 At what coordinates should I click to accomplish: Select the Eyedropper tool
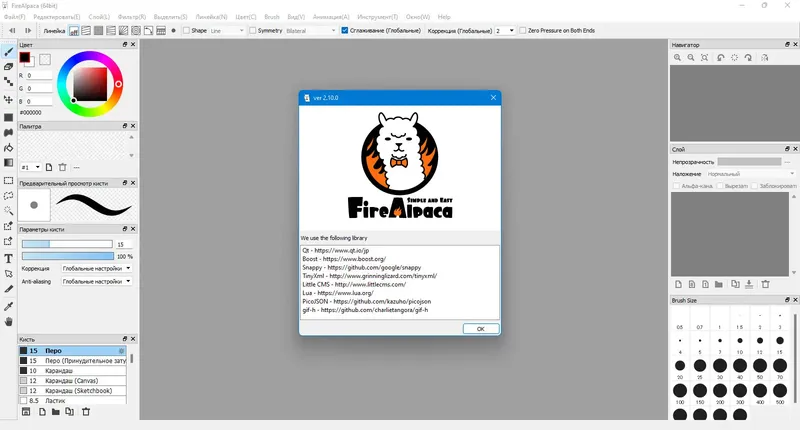pyautogui.click(x=8, y=306)
